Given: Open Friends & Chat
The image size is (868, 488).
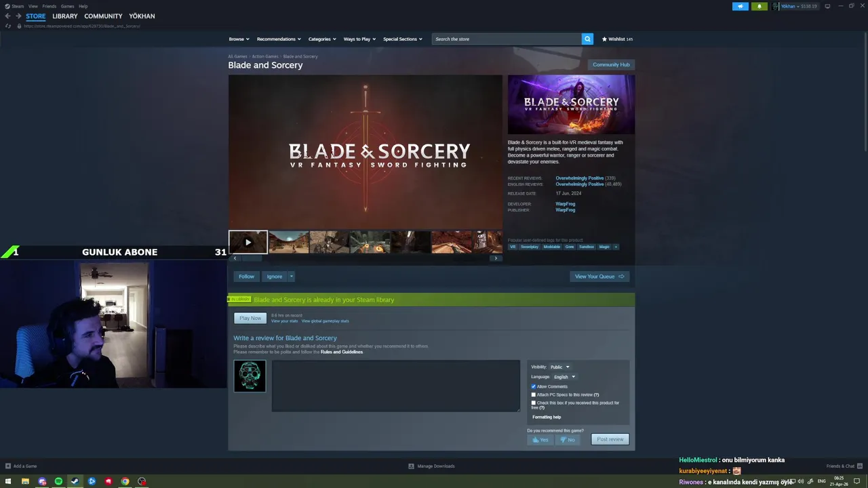Looking at the screenshot, I should 844,466.
